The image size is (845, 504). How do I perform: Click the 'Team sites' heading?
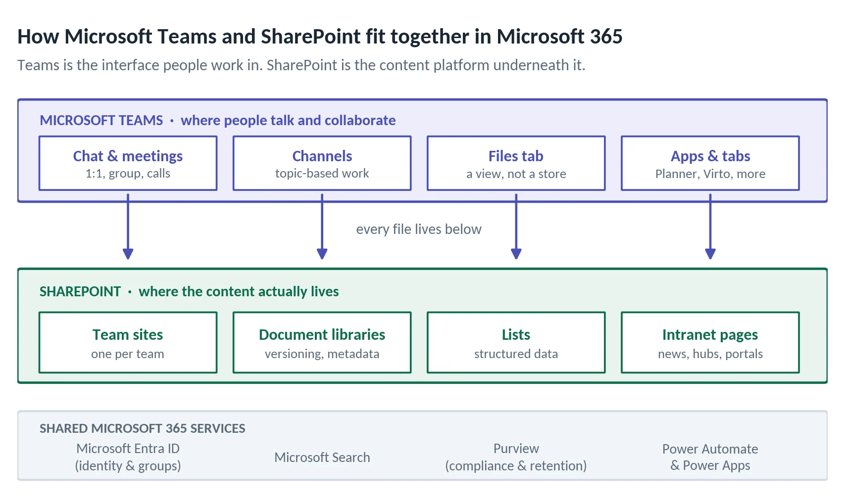pos(128,335)
